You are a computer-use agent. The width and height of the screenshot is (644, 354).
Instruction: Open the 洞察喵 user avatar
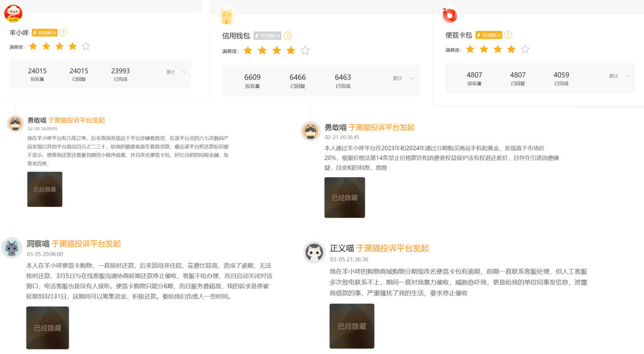point(11,248)
